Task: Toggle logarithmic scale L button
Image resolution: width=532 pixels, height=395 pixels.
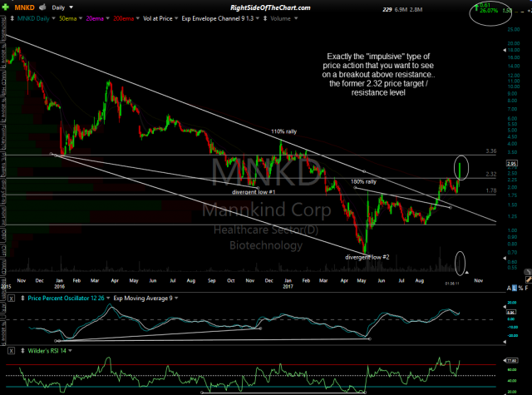Action: click(515, 289)
